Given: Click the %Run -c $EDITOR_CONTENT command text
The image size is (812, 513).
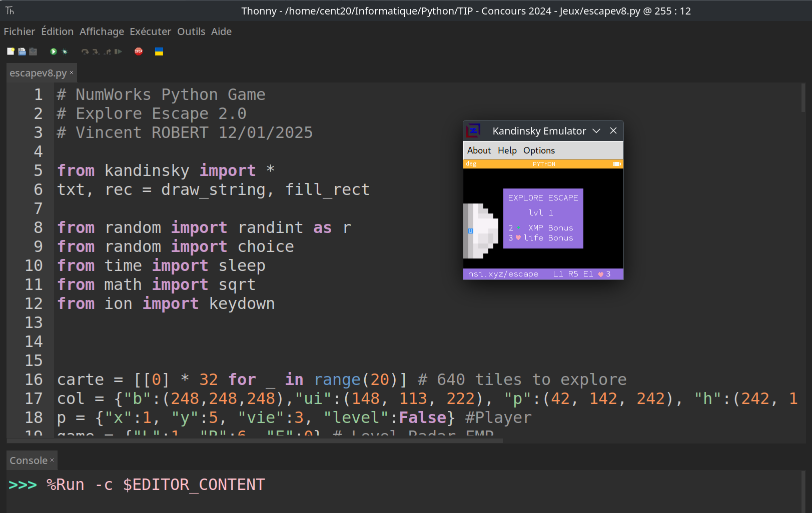Looking at the screenshot, I should [156, 484].
